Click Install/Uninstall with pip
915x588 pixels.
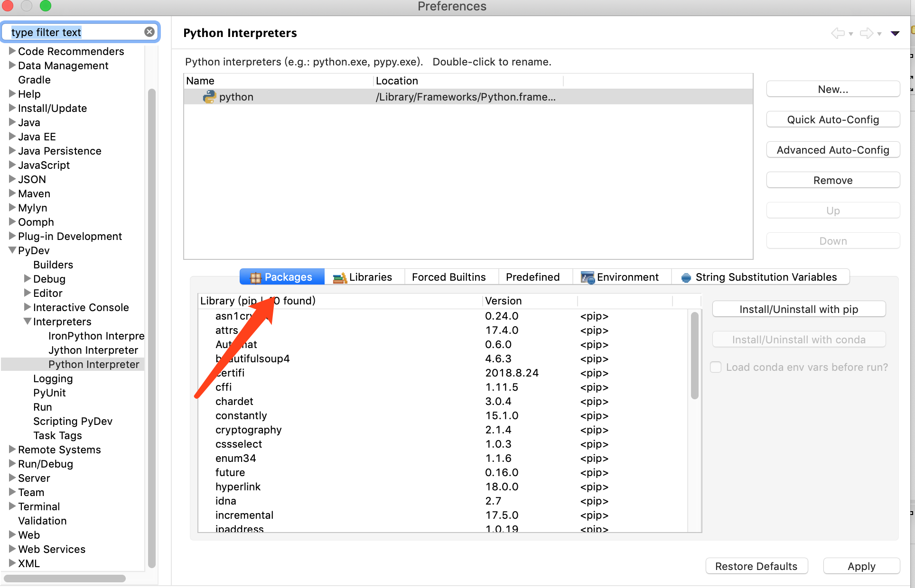click(799, 309)
